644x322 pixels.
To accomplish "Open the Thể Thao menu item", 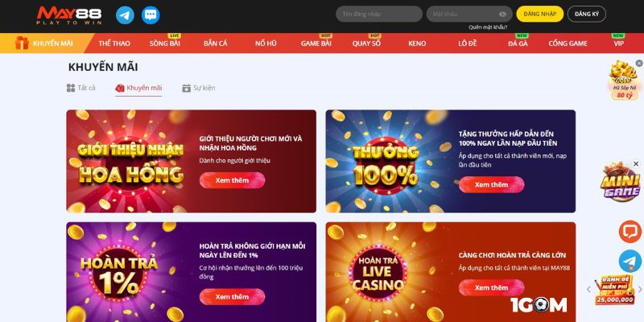I will pyautogui.click(x=114, y=43).
